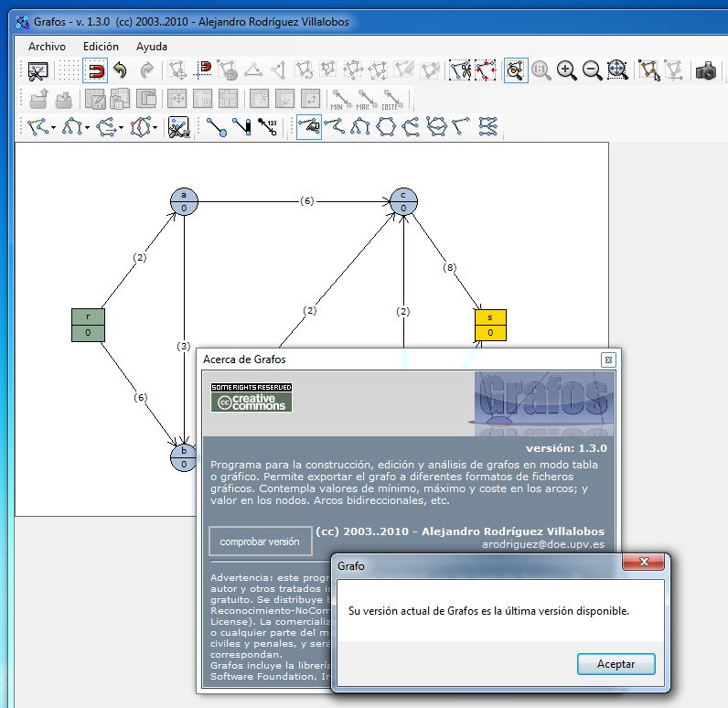The width and height of the screenshot is (728, 708).
Task: Click the fit-to-window zoom icon with arrows
Action: 617,70
